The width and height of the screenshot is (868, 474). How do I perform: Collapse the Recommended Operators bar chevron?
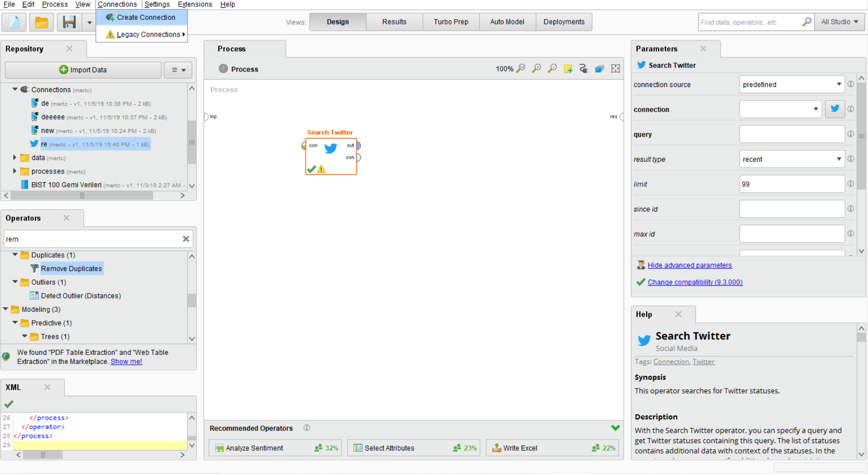615,428
